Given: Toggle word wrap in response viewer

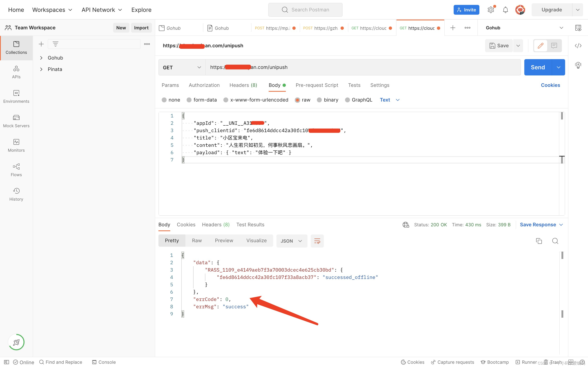Looking at the screenshot, I should point(317,241).
